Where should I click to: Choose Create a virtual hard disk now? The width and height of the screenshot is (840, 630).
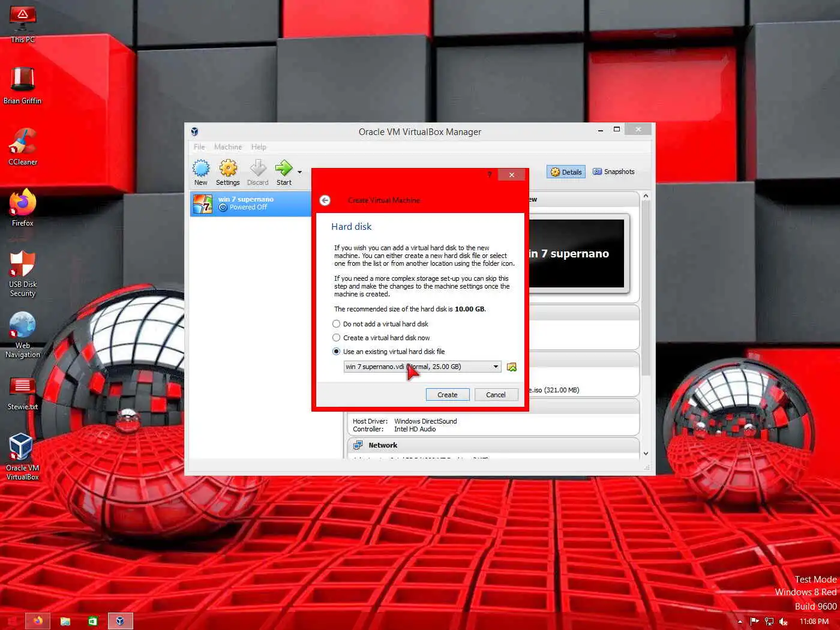pyautogui.click(x=381, y=338)
